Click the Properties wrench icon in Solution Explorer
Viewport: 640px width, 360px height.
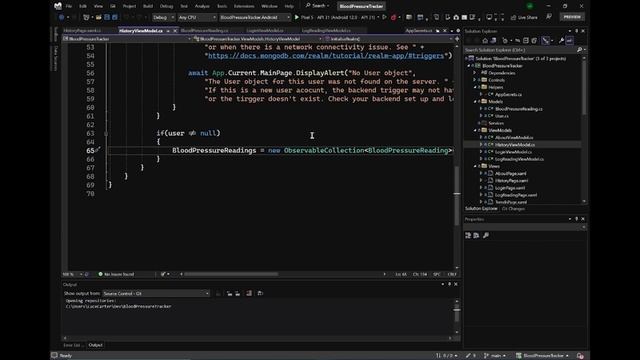pos(561,40)
